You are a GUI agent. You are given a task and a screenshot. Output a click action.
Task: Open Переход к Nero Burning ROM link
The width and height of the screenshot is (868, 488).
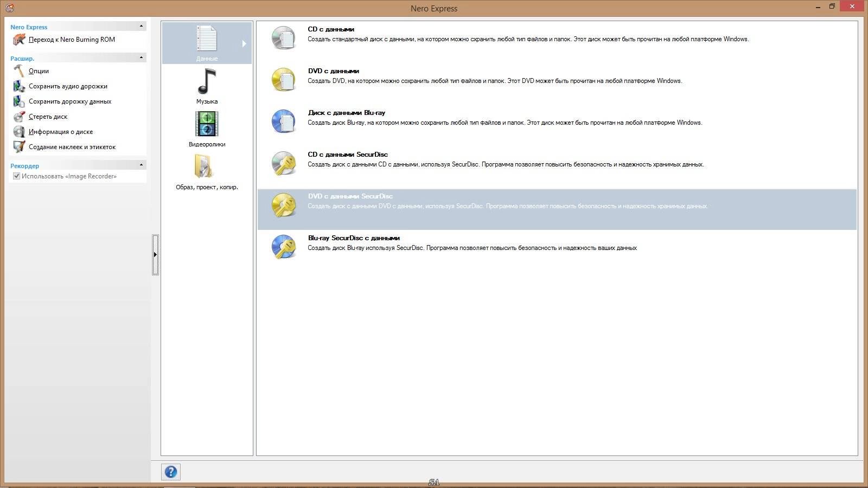pyautogui.click(x=72, y=40)
